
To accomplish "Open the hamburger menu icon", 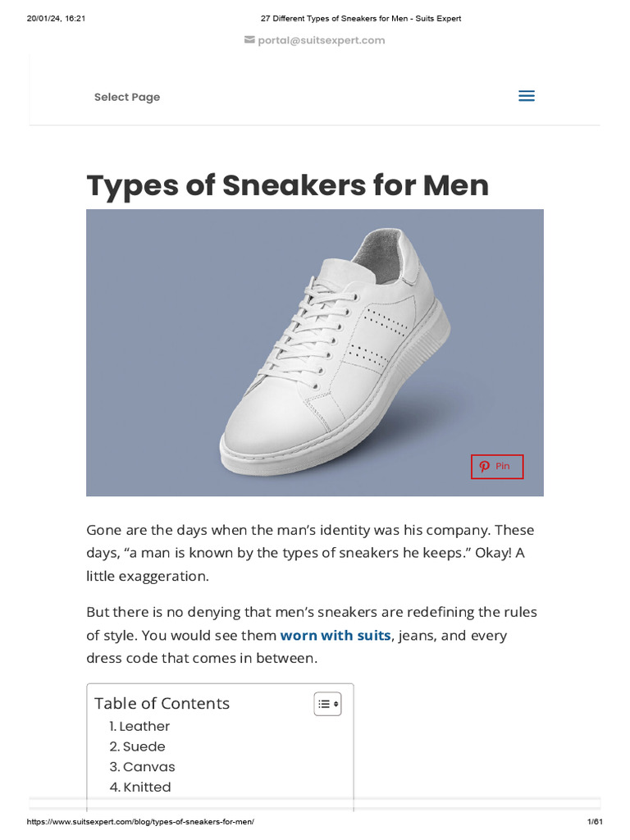I will tap(527, 97).
